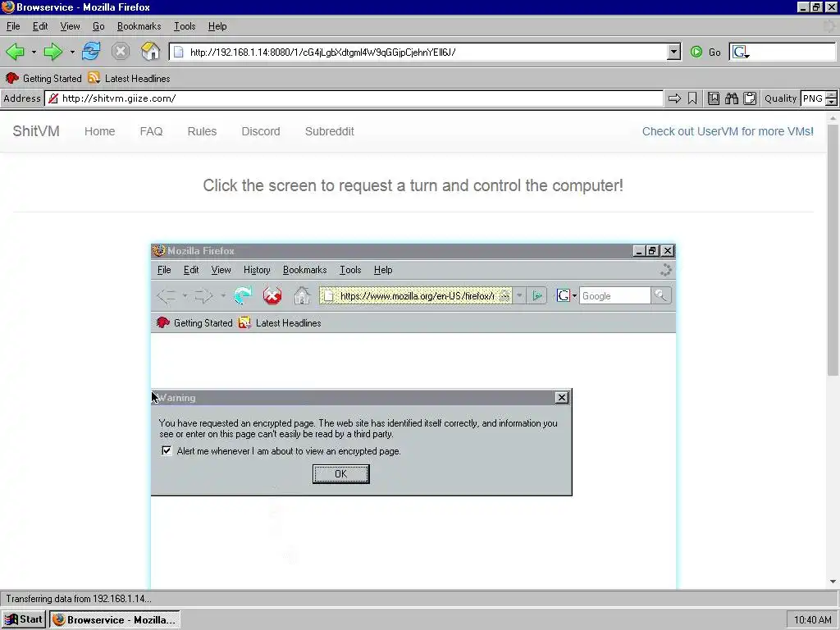This screenshot has width=840, height=630.
Task: Open the Subreddit link on ShitVM page
Action: click(330, 131)
